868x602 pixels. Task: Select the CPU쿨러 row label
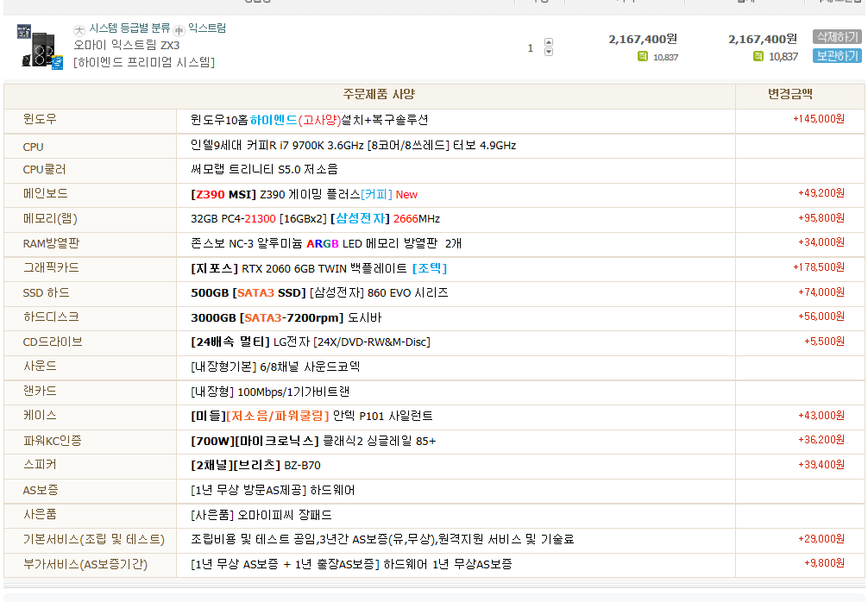pyautogui.click(x=45, y=169)
